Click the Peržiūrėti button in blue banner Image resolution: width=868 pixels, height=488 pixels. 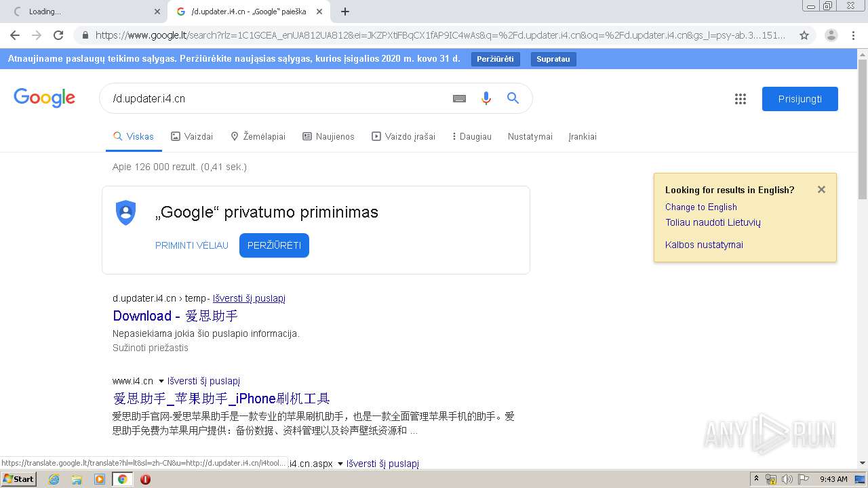[x=495, y=59]
